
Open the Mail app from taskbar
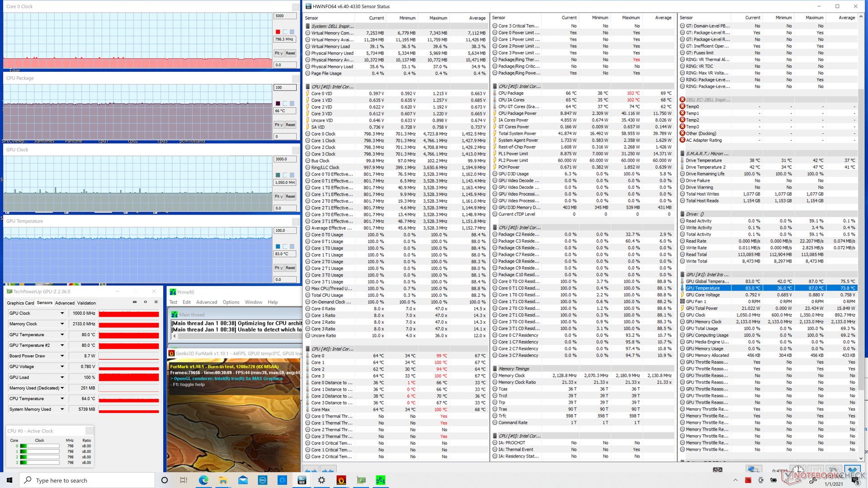(243, 480)
